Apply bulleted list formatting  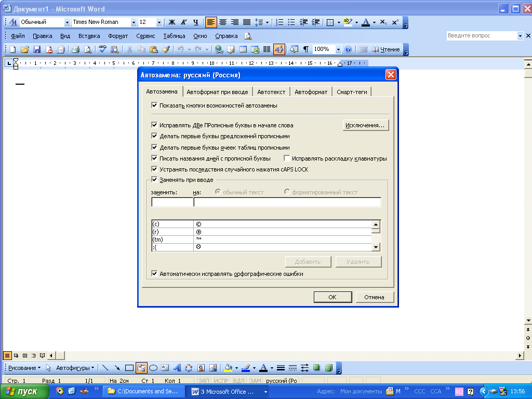click(291, 22)
